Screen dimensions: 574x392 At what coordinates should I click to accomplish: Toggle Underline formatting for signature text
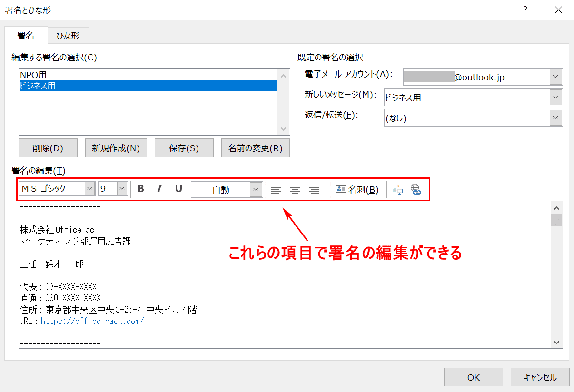tap(178, 189)
